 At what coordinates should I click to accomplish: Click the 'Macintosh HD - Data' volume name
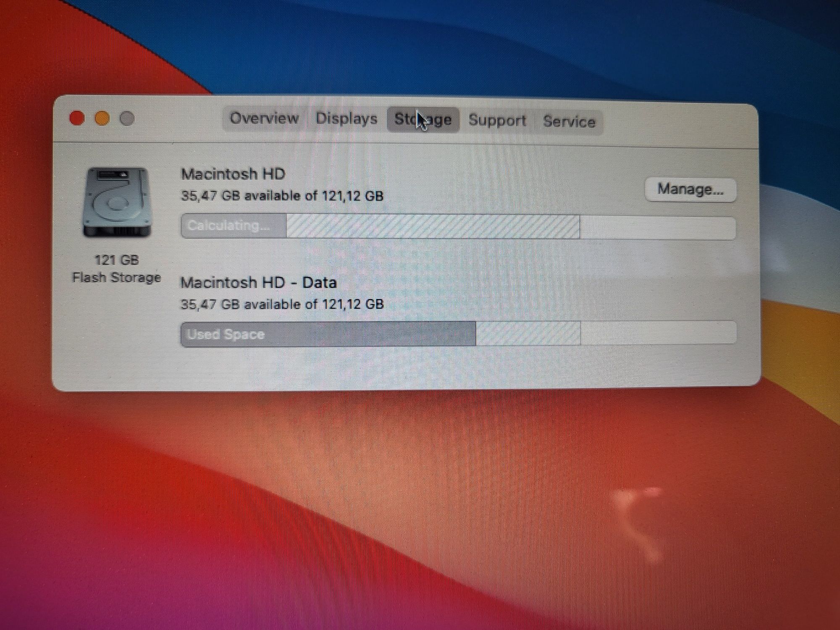click(x=258, y=283)
